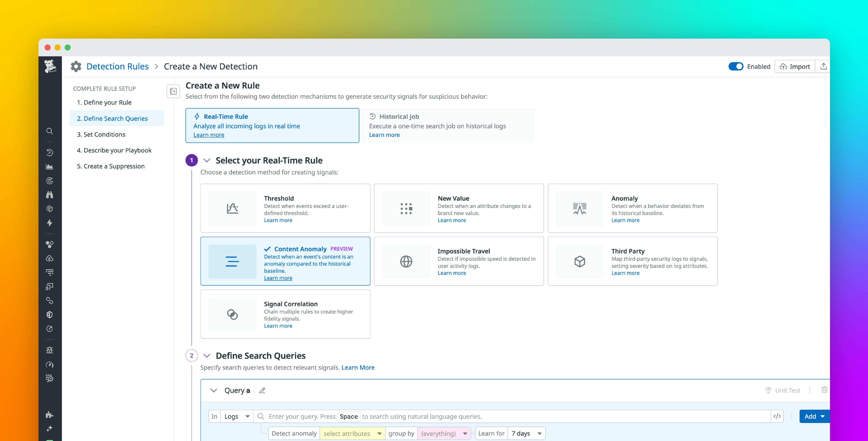Image resolution: width=868 pixels, height=441 pixels.
Task: Open the '7 days' Learn for dropdown
Action: pos(526,433)
